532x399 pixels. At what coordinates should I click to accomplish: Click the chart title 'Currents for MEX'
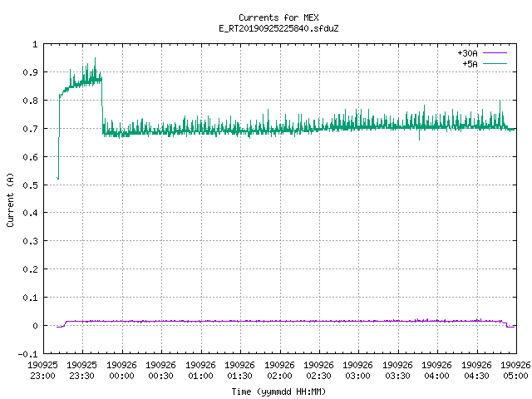coord(278,17)
